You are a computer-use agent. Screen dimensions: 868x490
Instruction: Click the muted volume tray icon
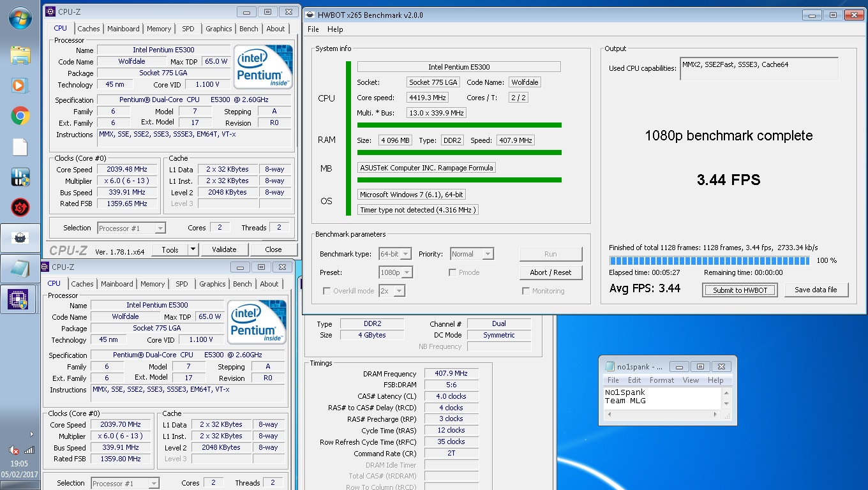pyautogui.click(x=14, y=450)
